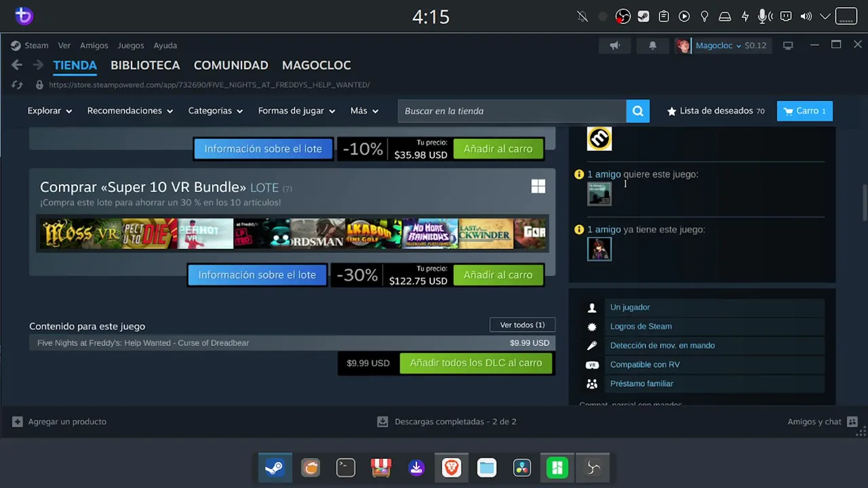
Task: Open Amigos y chat
Action: [823, 422]
